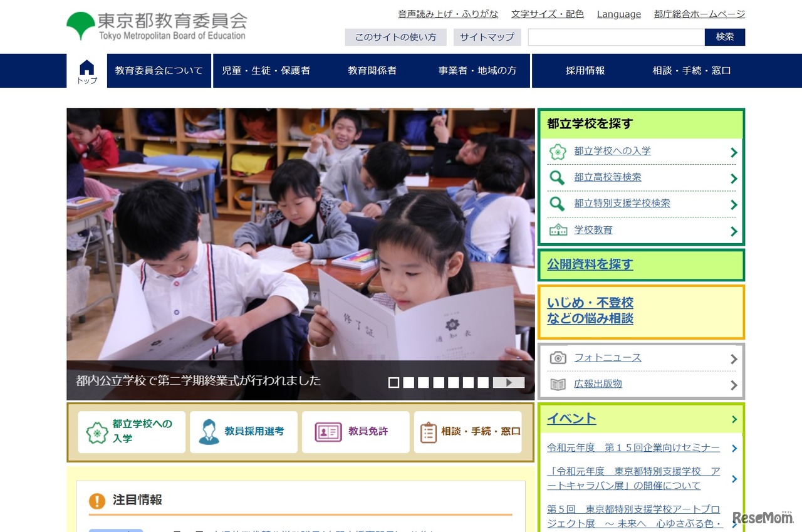Open the 広報出版物 text link
The image size is (802, 532).
(x=598, y=384)
